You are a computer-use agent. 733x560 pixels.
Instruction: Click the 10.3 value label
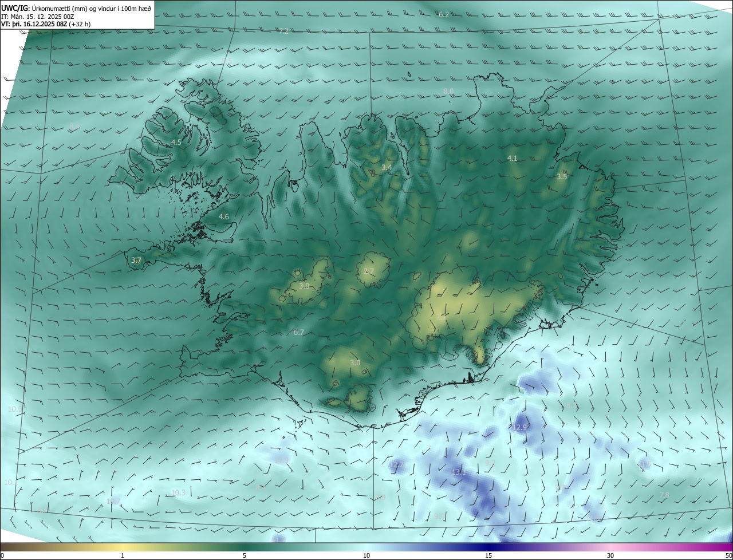click(x=178, y=492)
